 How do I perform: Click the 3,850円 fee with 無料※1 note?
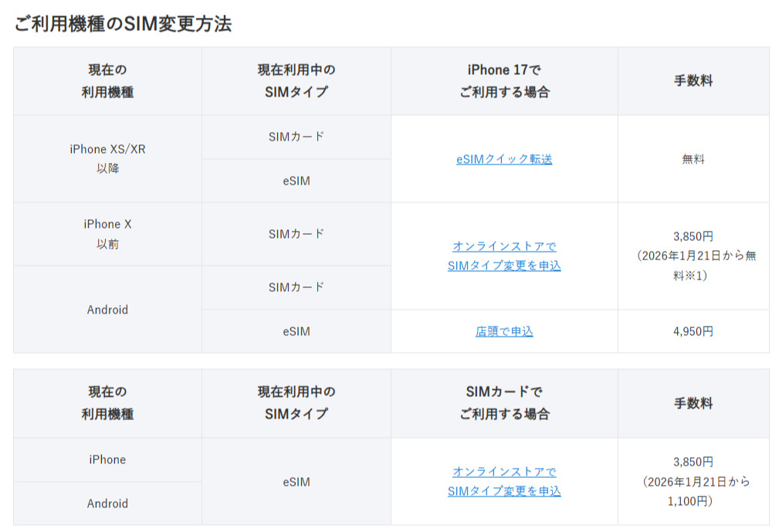(693, 256)
